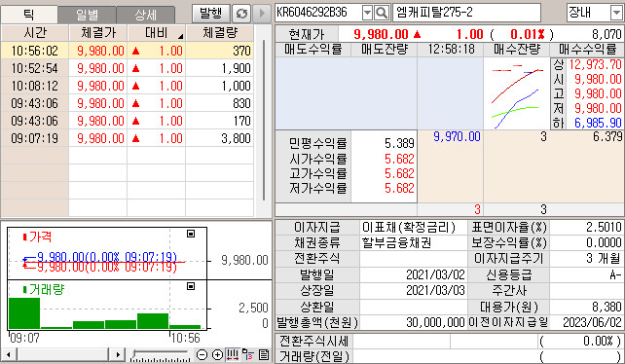This screenshot has width=625, height=364.
Task: Click the volume cell 170
Action: (241, 121)
